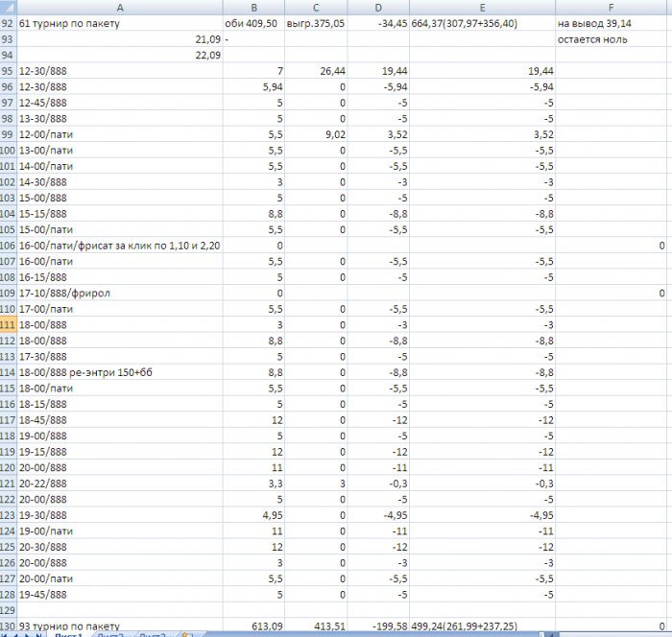The image size is (672, 637).
Task: Select column E header
Action: pos(482,8)
